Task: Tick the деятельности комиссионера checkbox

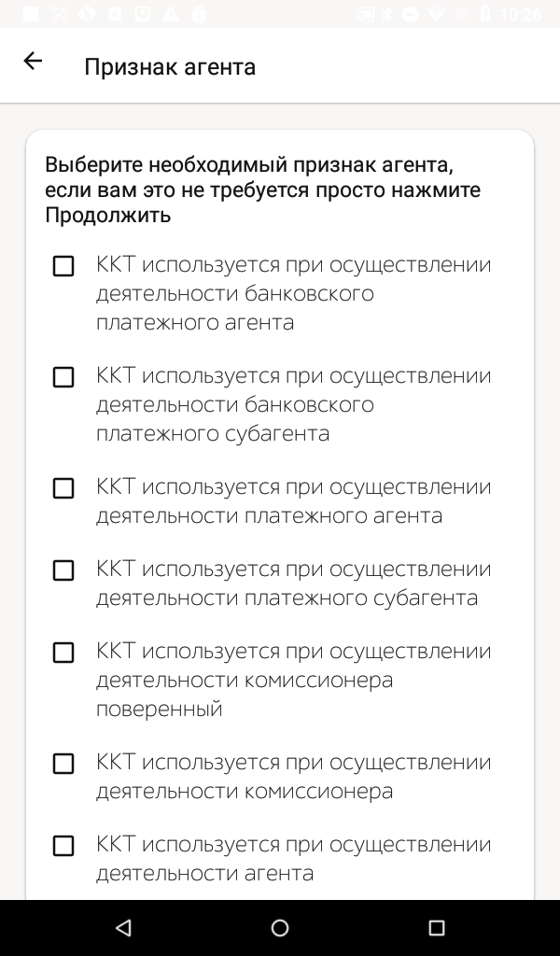Action: (63, 764)
